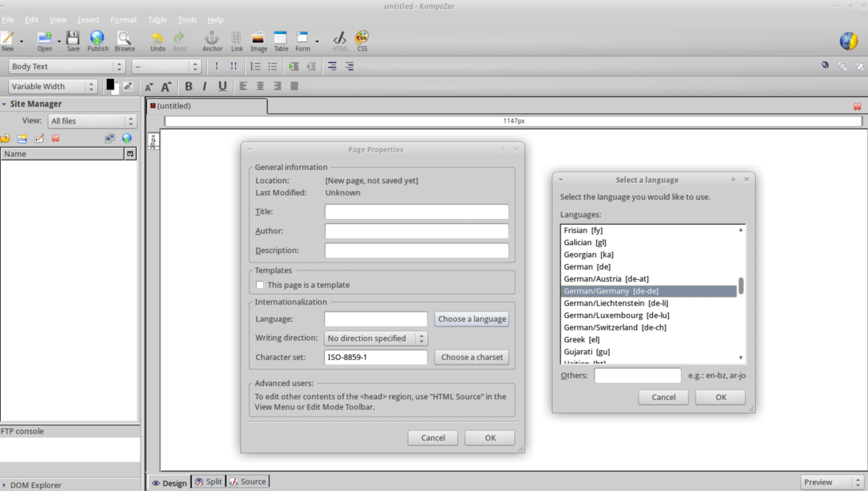The image size is (868, 491).
Task: Expand the DOM Explorer panel
Action: 4,485
